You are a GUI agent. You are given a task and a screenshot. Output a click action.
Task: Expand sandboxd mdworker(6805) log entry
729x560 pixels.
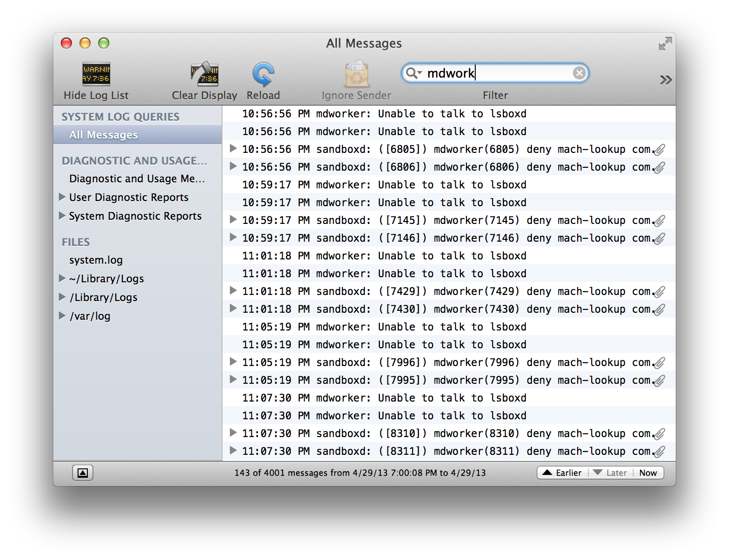coord(233,149)
